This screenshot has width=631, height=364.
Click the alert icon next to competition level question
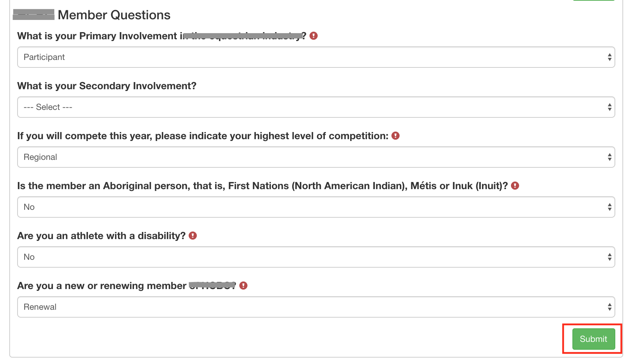395,136
